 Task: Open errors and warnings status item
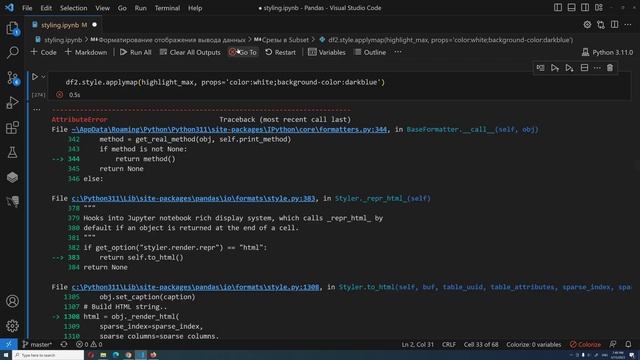click(89, 344)
